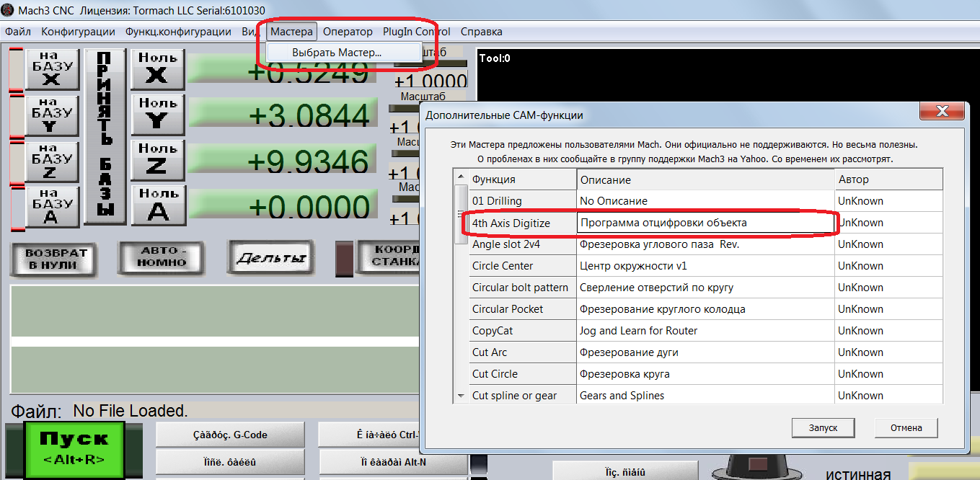Click the Запуск button in dialog
Screen dimensions: 980x480
pyautogui.click(x=823, y=427)
